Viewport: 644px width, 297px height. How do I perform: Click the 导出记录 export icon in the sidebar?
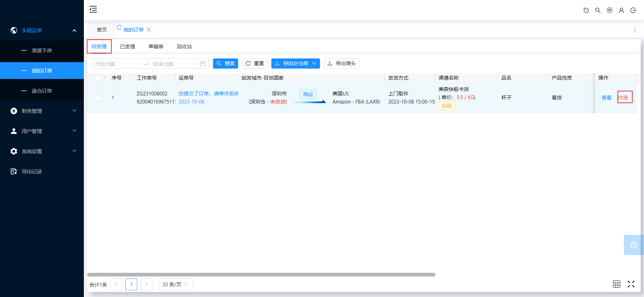click(14, 171)
